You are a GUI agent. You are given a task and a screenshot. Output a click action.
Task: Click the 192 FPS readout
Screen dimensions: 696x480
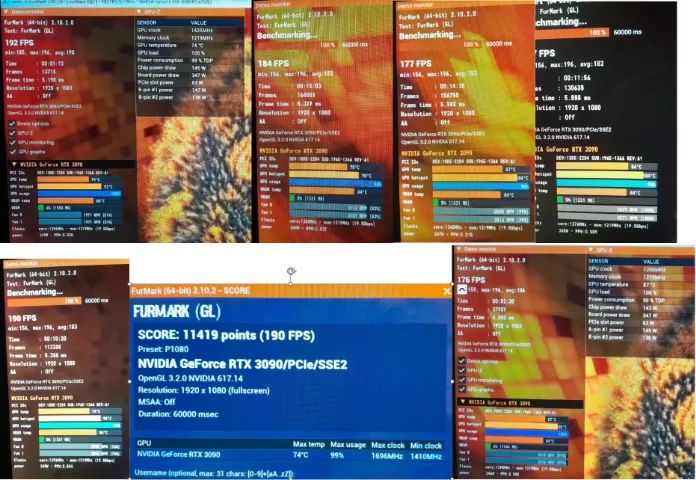point(19,43)
